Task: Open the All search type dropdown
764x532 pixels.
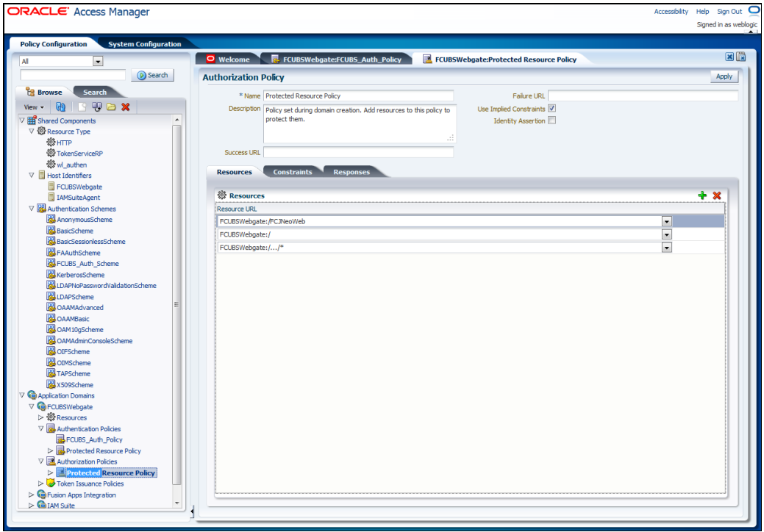Action: pyautogui.click(x=98, y=61)
